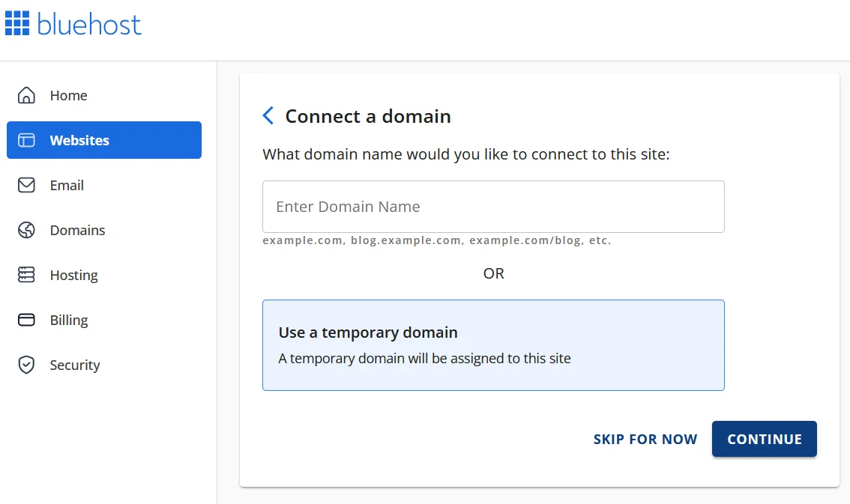
Task: Choose the Use a temporary domain option
Action: tap(493, 345)
